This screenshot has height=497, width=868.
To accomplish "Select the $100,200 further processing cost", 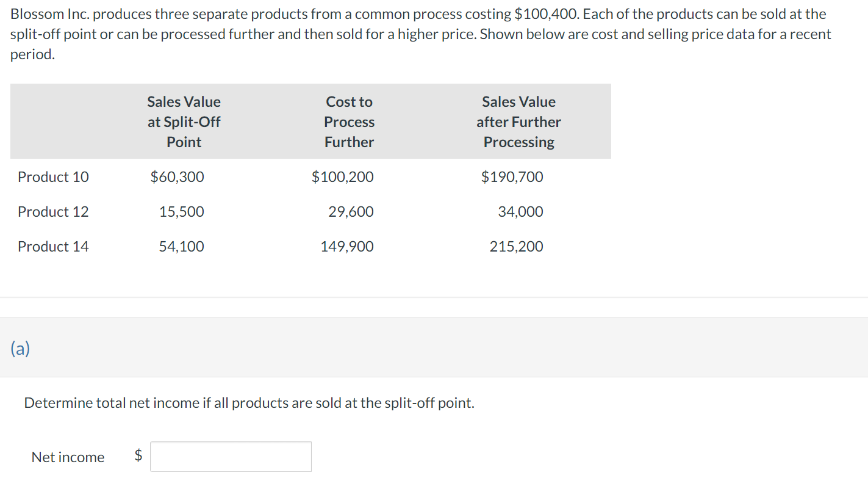I will coord(343,177).
